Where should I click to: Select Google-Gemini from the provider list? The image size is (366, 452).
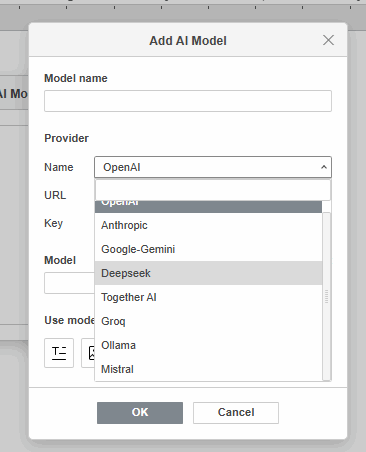pyautogui.click(x=208, y=249)
